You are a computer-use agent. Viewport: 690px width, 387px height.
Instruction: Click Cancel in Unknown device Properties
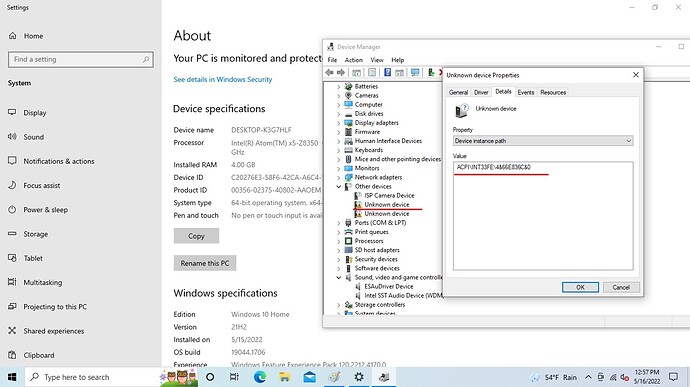pos(621,287)
